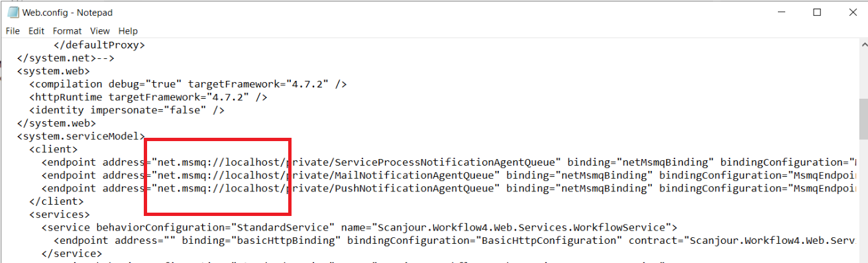Open the Help menu
The image size is (868, 263).
pos(128,30)
